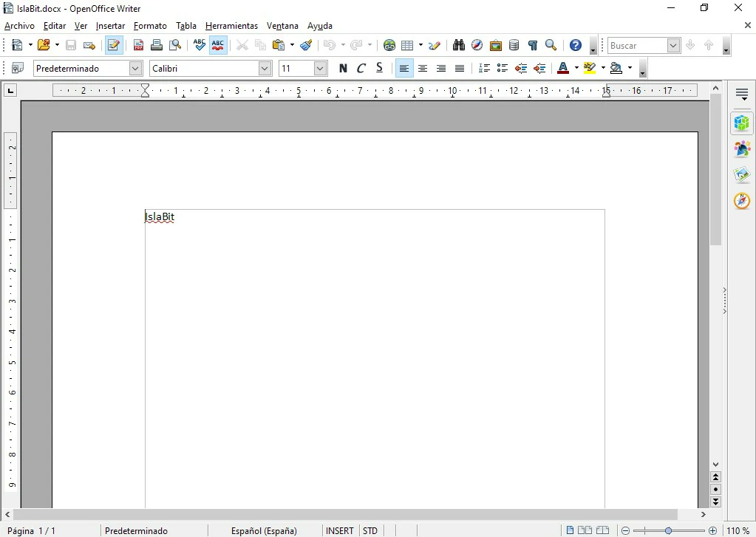The height and width of the screenshot is (537, 756).
Task: Expand the Buscar search dropdown
Action: [x=673, y=45]
